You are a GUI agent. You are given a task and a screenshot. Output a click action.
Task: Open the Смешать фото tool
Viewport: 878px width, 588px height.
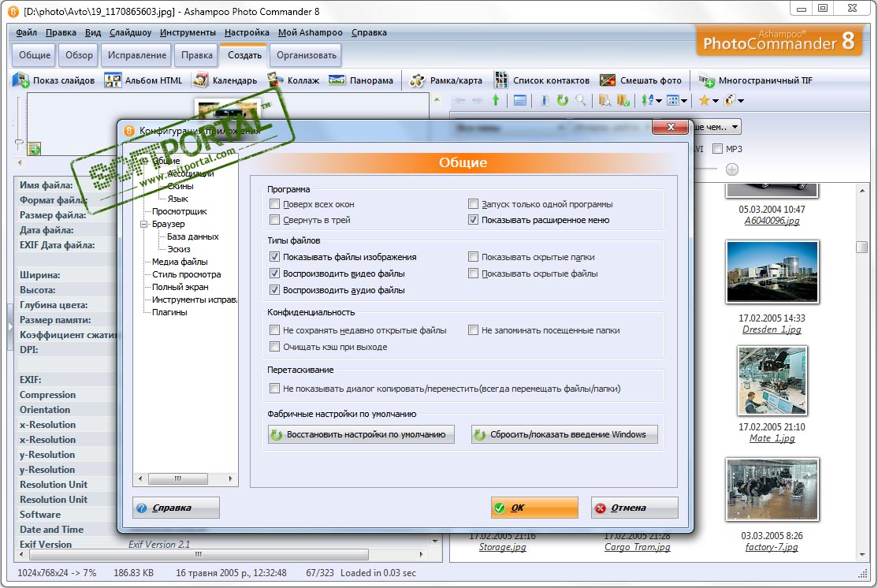point(641,80)
